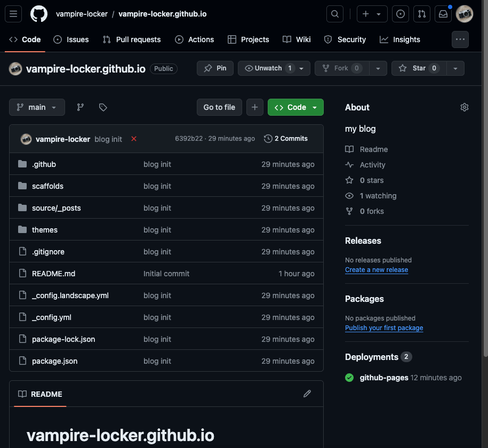Screen dimensions: 488x448
Task: Expand the green Code dropdown
Action: [295, 107]
